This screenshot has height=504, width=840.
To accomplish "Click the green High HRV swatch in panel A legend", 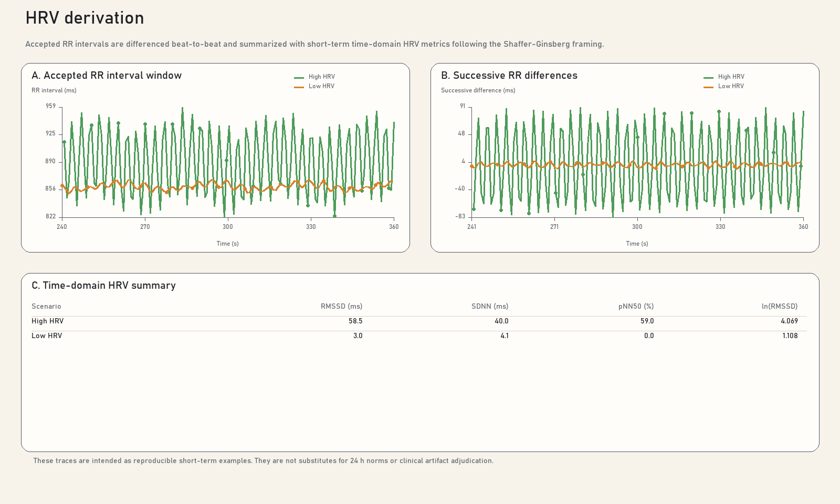I will [299, 77].
